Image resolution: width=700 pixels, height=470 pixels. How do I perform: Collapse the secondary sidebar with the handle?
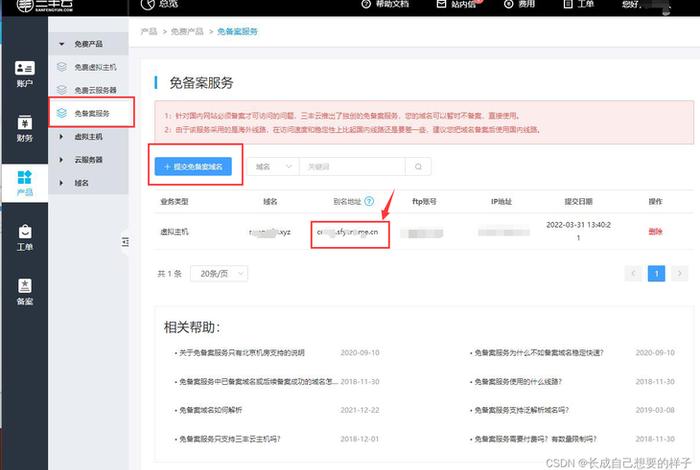[x=125, y=242]
